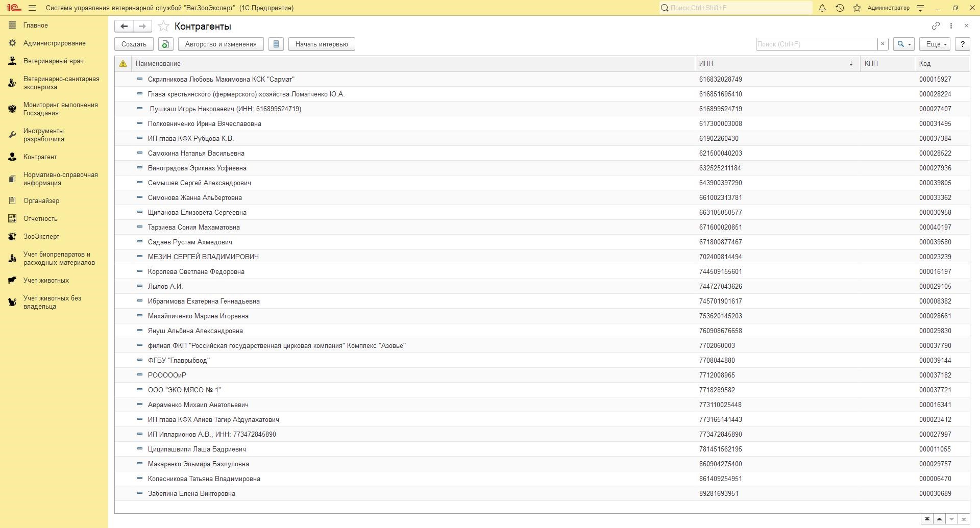This screenshot has width=980, height=528.
Task: Open Ветеринарно-санитарная экспертиза section
Action: pos(54,83)
